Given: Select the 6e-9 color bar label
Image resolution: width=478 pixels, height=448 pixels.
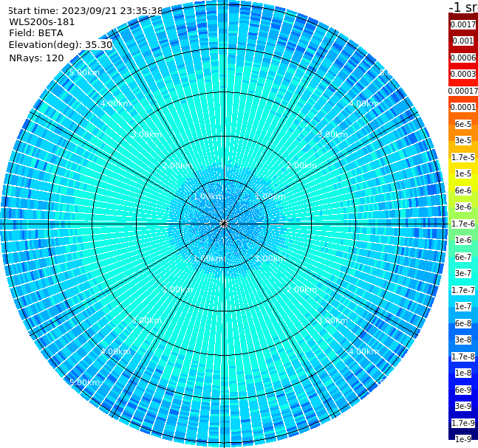Looking at the screenshot, I should [x=463, y=390].
